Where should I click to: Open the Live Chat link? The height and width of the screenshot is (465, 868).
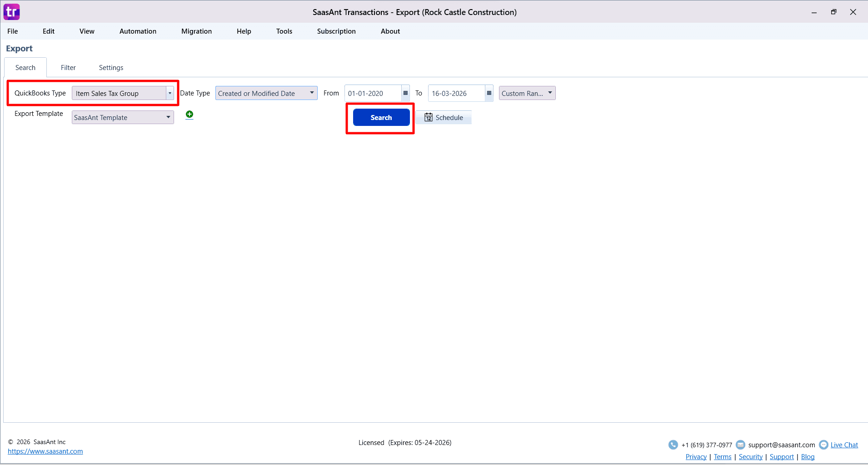coord(844,445)
